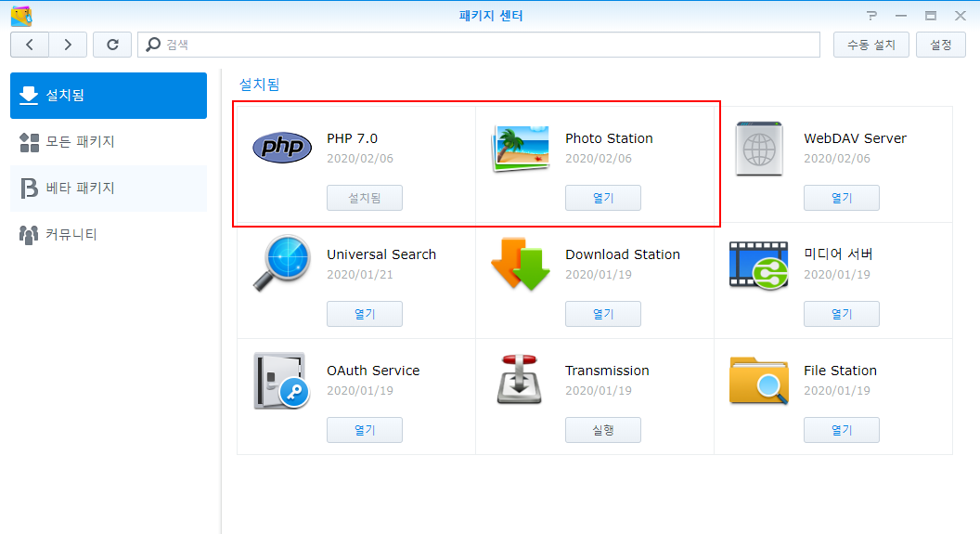Click the Universal Search package name
Image resolution: width=980 pixels, height=534 pixels.
click(x=381, y=254)
